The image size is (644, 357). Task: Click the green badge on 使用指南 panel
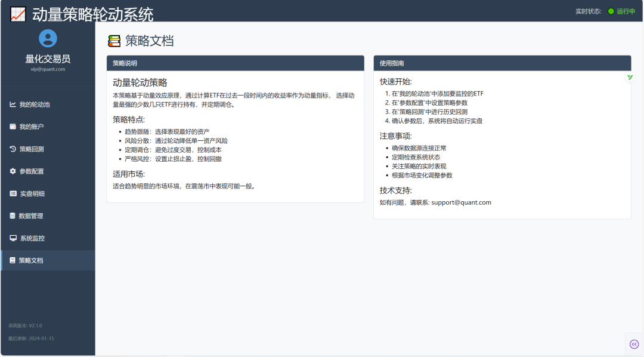(x=629, y=77)
